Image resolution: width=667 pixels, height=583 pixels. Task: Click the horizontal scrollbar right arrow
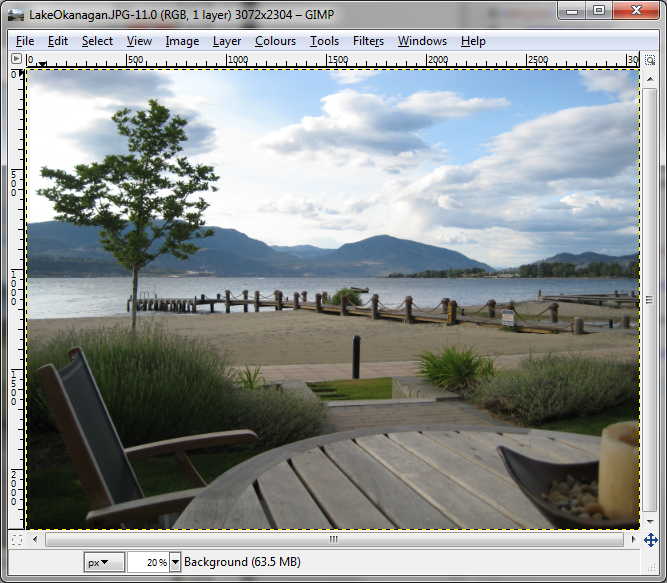(x=633, y=540)
